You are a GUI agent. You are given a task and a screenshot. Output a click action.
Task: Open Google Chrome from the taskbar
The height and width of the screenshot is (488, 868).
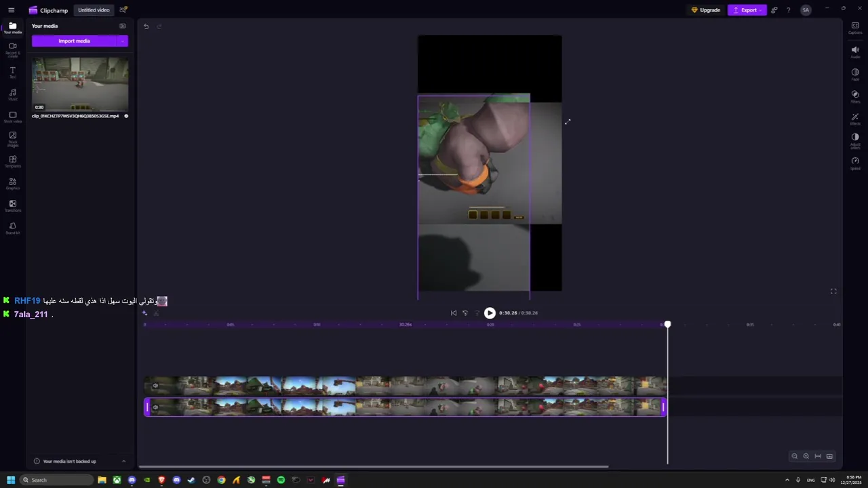point(221,480)
